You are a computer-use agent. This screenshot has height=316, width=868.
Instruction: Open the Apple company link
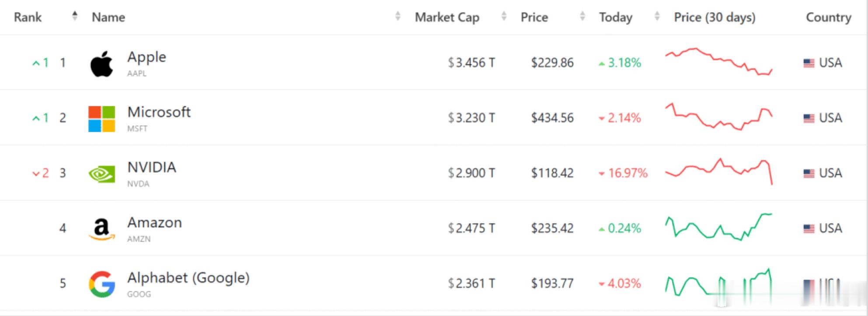(146, 57)
